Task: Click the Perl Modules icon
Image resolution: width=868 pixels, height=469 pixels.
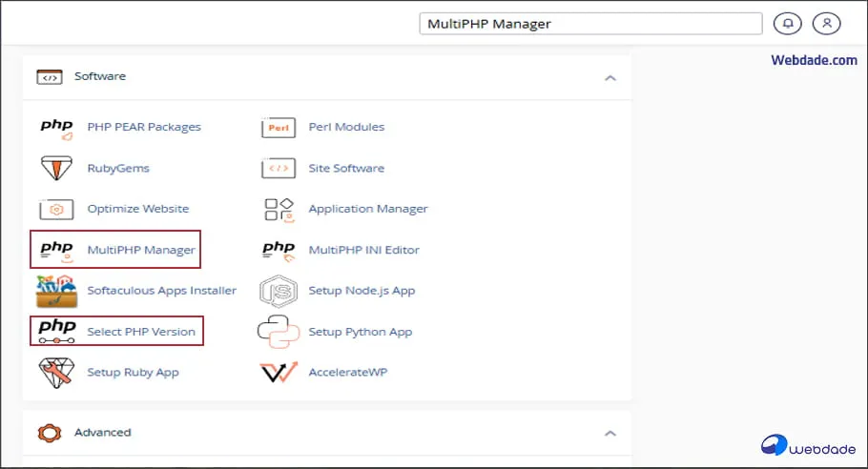Action: pyautogui.click(x=278, y=128)
